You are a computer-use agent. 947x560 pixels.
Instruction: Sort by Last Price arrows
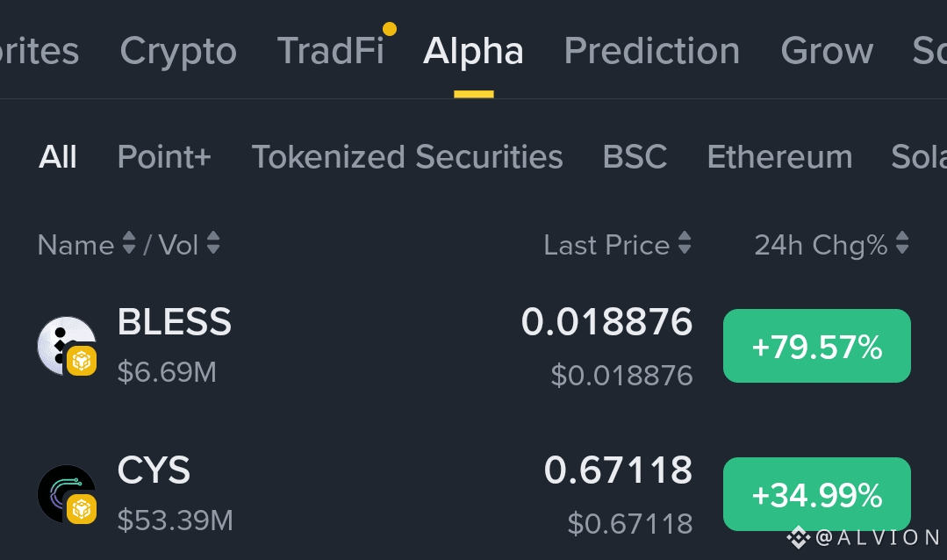pyautogui.click(x=685, y=243)
